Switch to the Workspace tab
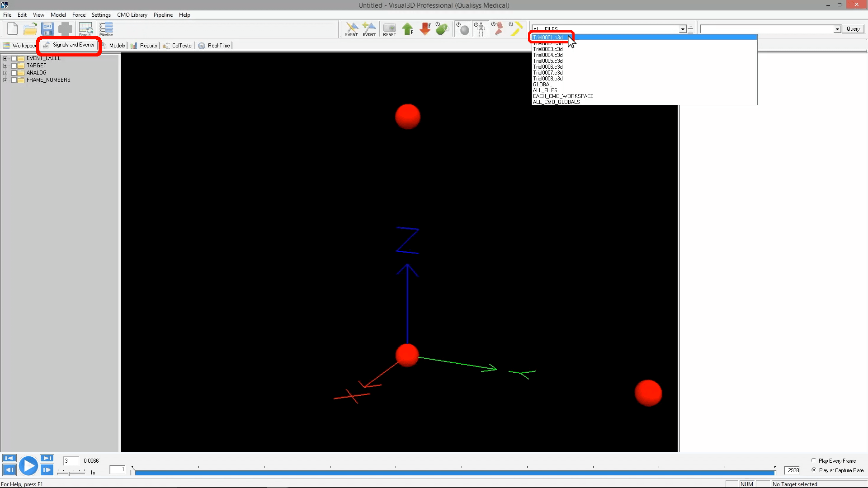The width and height of the screenshot is (868, 488). [x=20, y=46]
